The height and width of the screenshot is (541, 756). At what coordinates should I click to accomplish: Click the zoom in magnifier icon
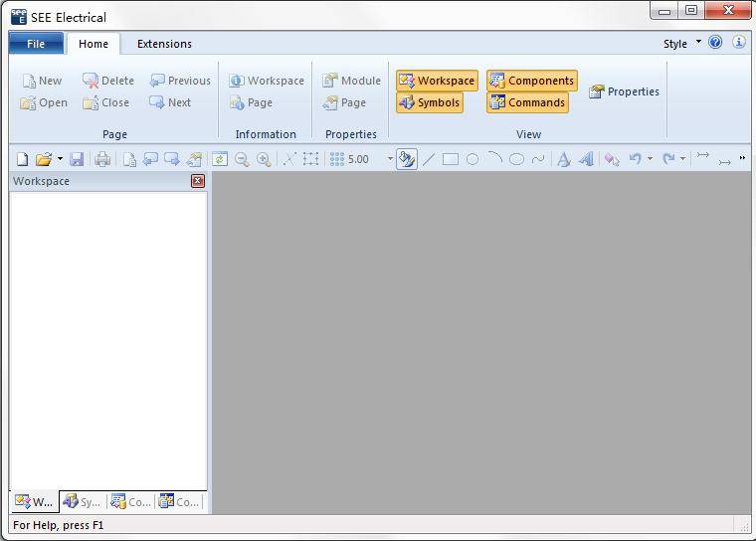point(264,159)
